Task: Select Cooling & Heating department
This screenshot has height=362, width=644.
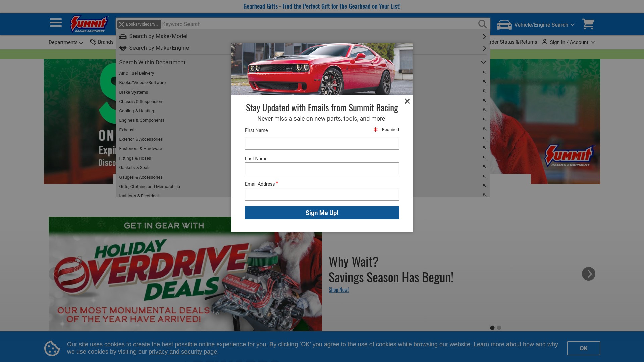Action: pyautogui.click(x=137, y=111)
